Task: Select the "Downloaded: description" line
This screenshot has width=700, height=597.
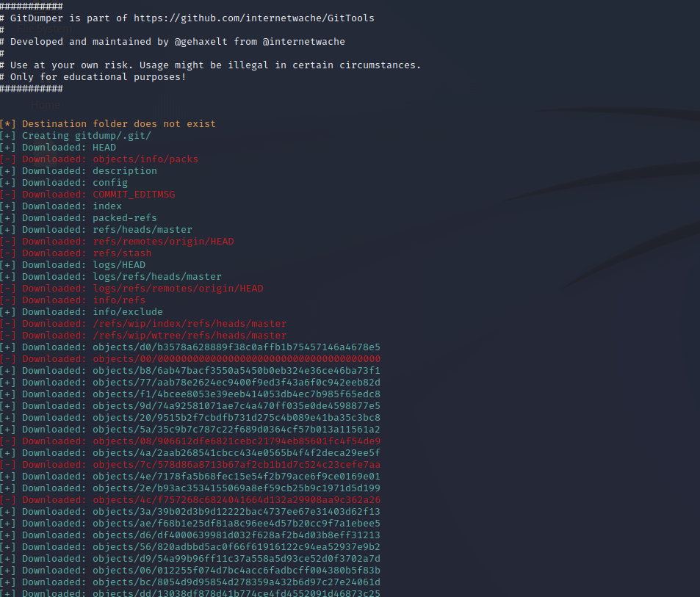Action: [79, 171]
